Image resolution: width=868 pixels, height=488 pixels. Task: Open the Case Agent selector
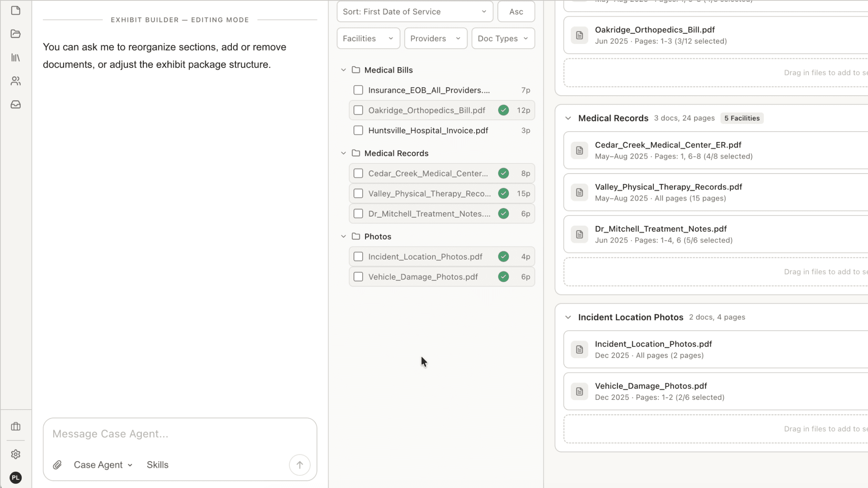click(103, 465)
